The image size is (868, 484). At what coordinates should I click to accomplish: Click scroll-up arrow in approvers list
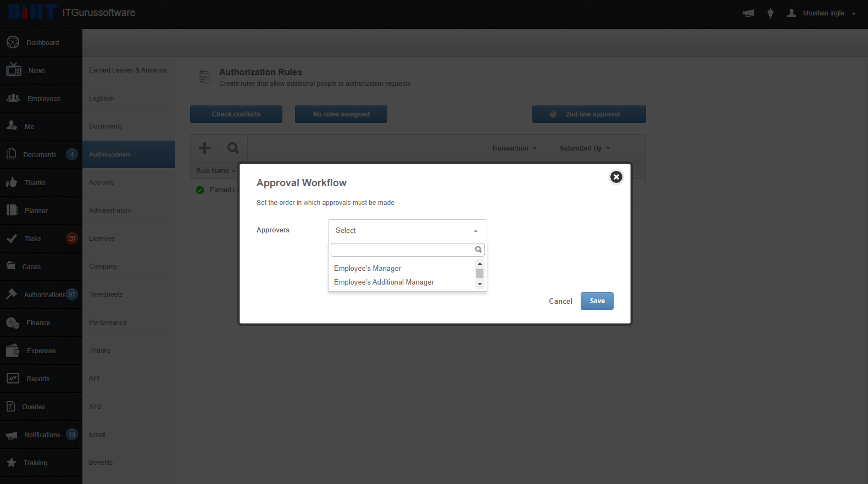(x=480, y=264)
